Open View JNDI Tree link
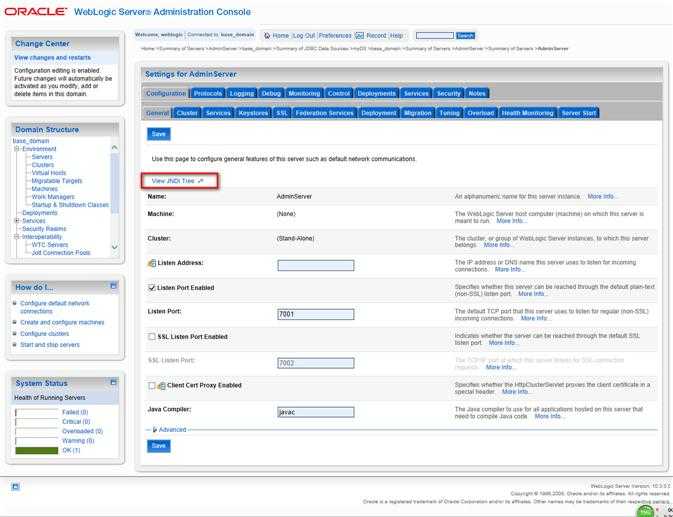673x517 pixels. [x=173, y=181]
